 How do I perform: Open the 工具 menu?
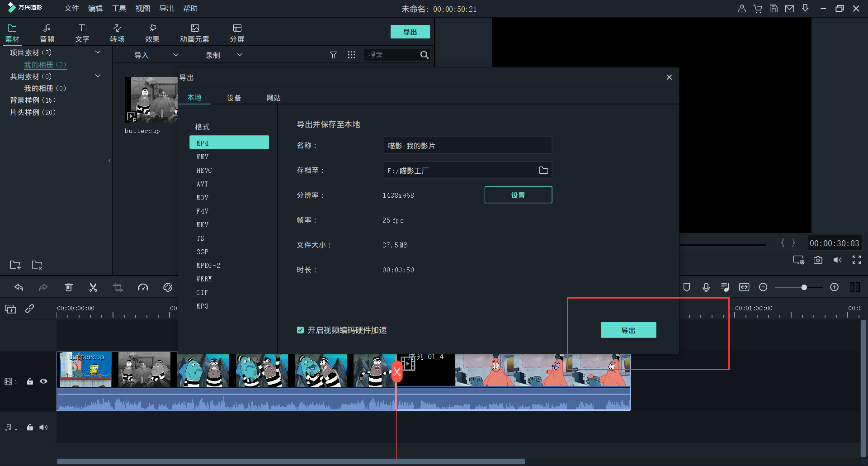tap(119, 9)
